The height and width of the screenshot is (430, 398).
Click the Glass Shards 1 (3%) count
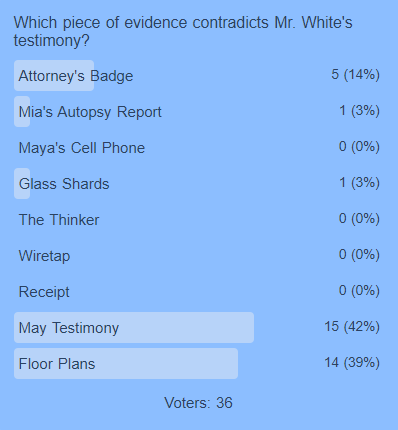[359, 183]
